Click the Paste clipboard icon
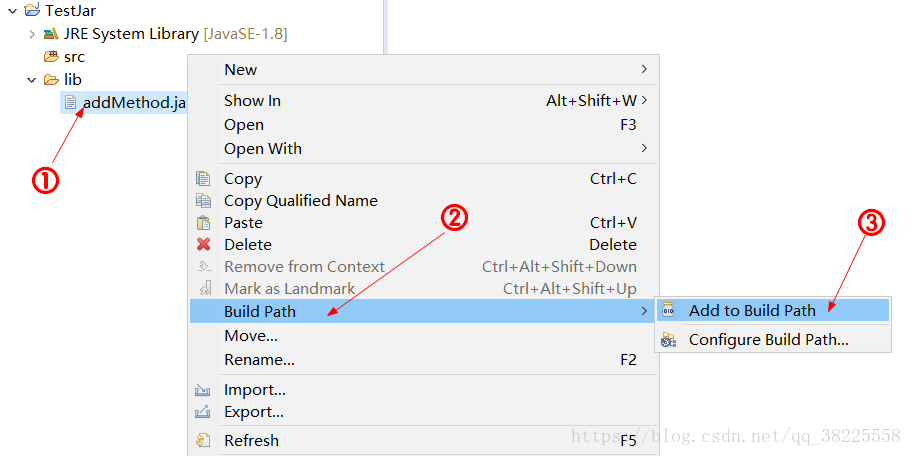 [203, 222]
